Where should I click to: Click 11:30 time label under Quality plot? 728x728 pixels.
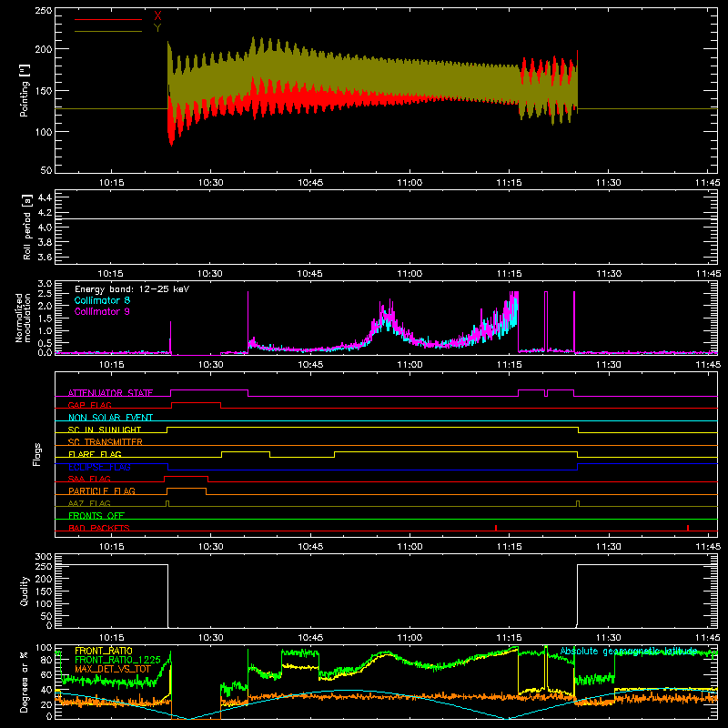(x=609, y=638)
